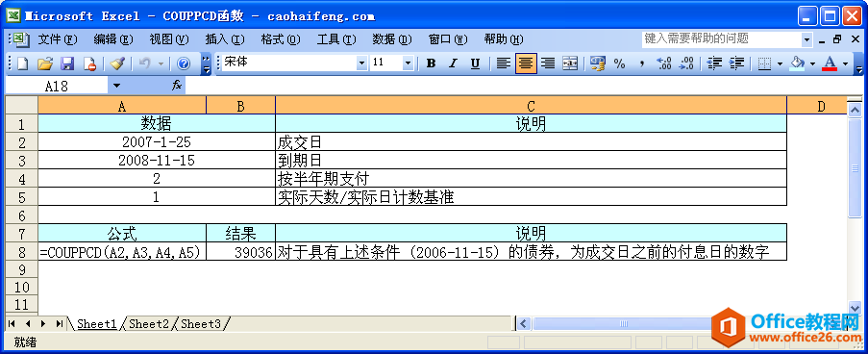
Task: Toggle italic formatting
Action: coord(453,63)
